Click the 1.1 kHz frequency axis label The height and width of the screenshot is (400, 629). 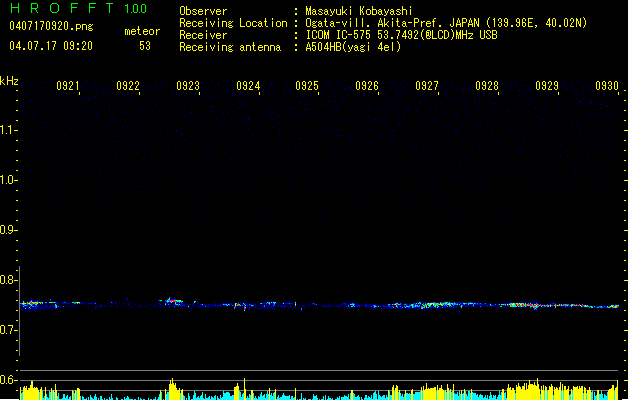click(7, 130)
